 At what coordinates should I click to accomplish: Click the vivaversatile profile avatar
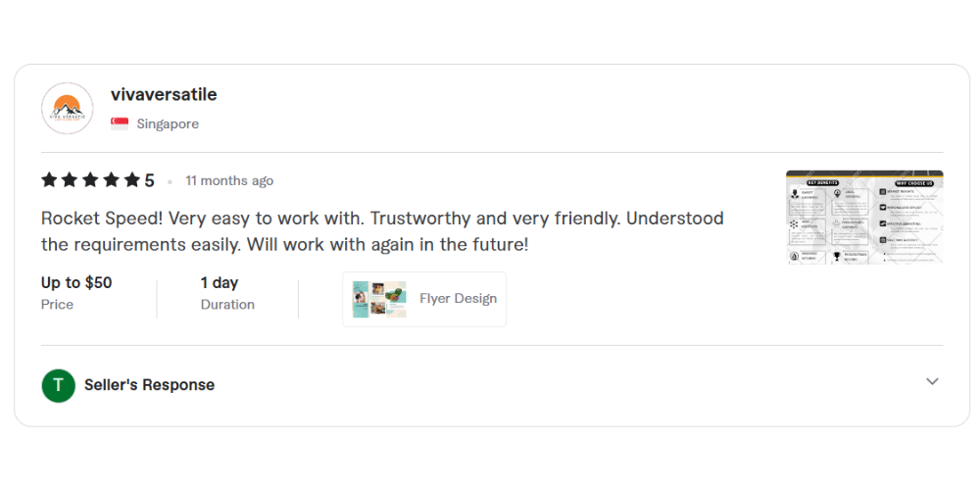point(68,109)
